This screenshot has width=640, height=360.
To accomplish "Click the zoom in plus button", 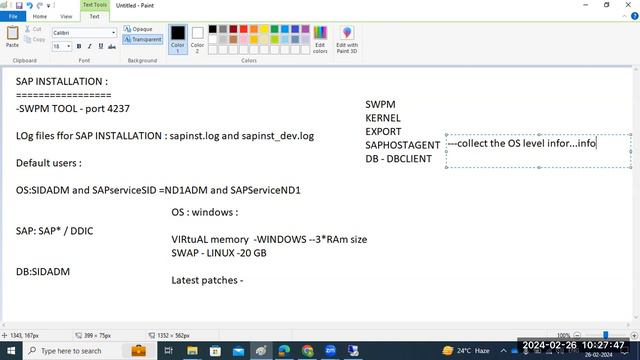I will (x=634, y=336).
